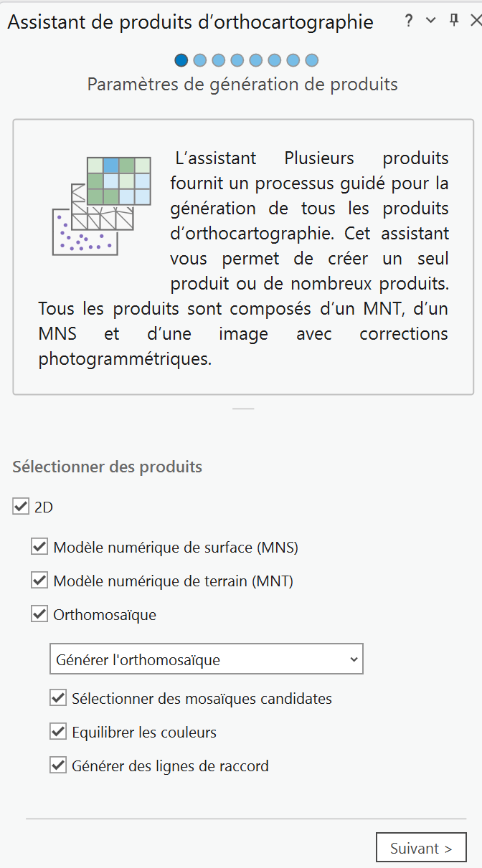Jump to the second wizard step dot
This screenshot has width=482, height=868.
pyautogui.click(x=200, y=60)
